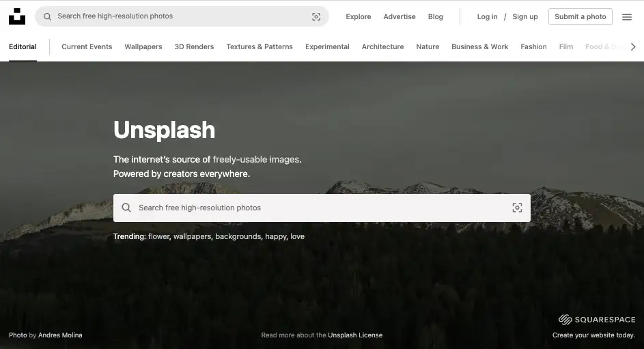Open the Unsplash License link
Image resolution: width=644 pixels, height=349 pixels.
click(355, 335)
